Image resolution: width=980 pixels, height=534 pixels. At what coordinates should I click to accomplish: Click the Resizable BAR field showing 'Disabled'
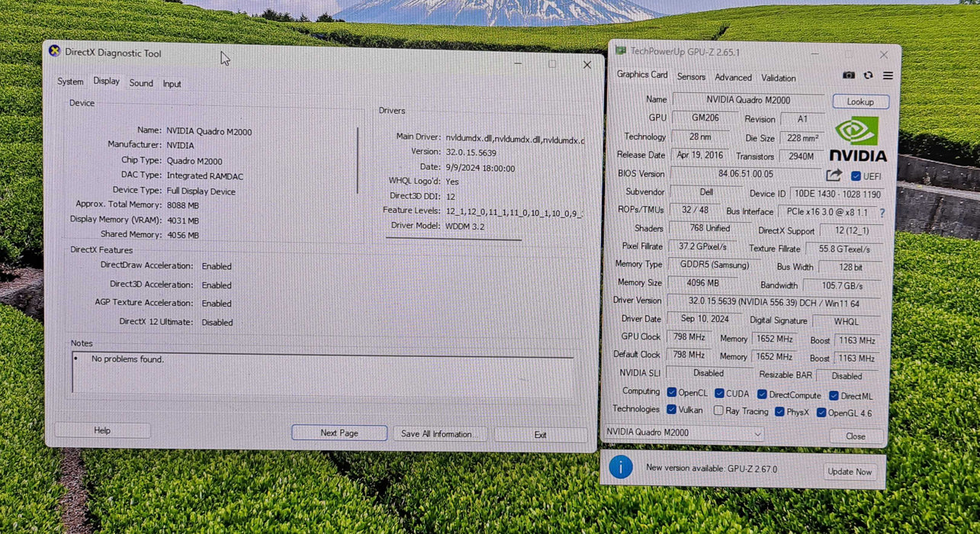pyautogui.click(x=847, y=376)
